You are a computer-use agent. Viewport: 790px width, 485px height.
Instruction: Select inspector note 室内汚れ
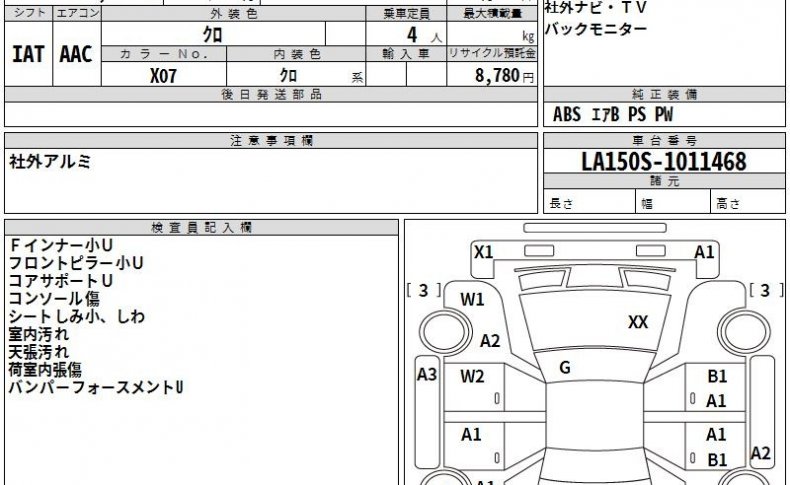click(x=38, y=334)
